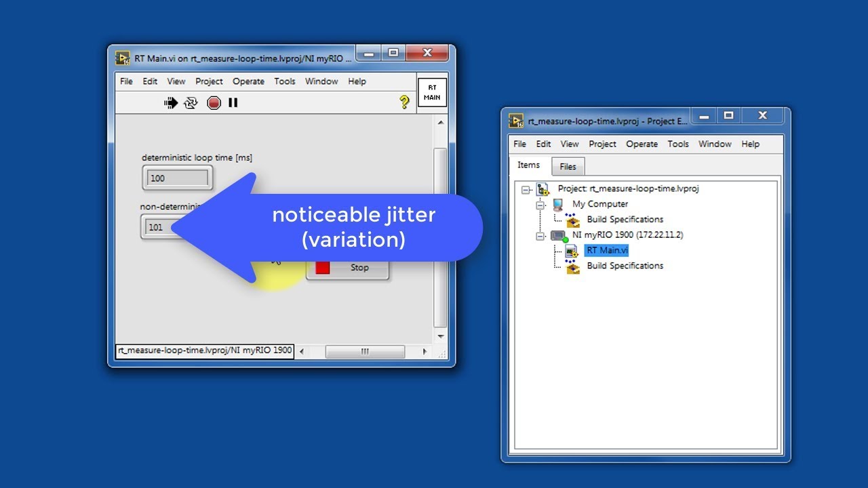Click the LabVIEW icon in Project Explorer title bar

516,121
